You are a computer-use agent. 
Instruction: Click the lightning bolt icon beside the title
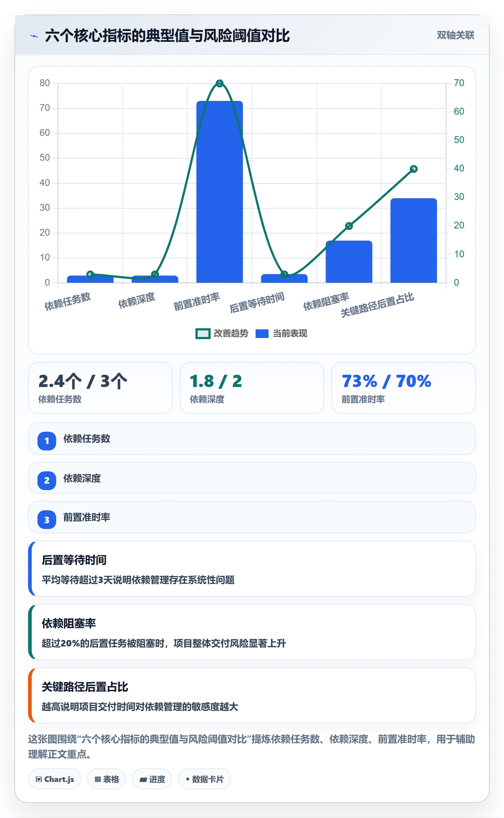pos(34,36)
